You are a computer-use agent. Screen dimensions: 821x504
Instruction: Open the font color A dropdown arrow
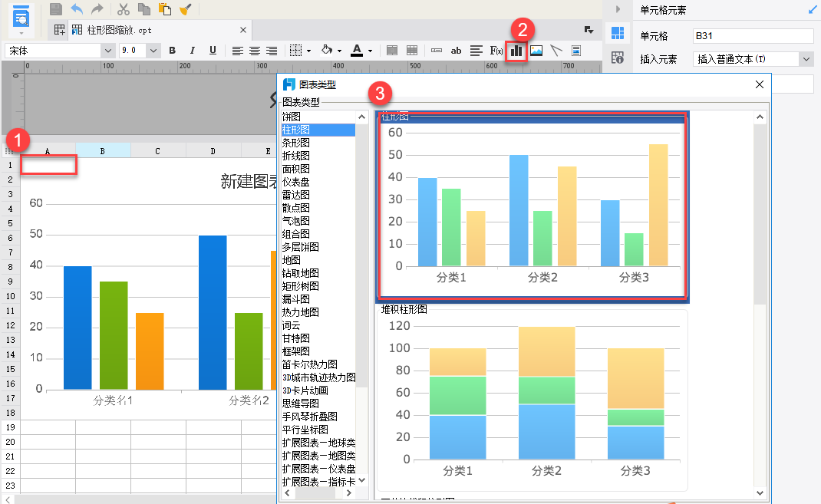(371, 51)
